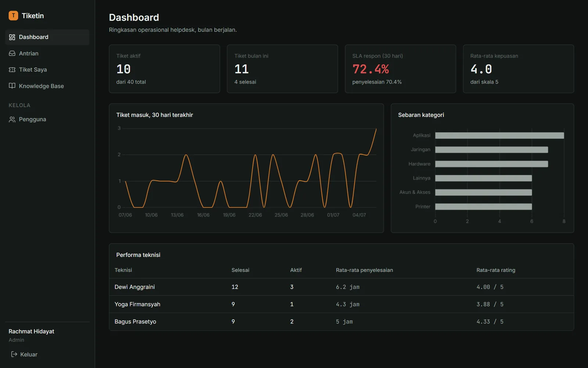Click the '6.2 jam' cell
Image resolution: width=588 pixels, height=368 pixels.
[348, 287]
